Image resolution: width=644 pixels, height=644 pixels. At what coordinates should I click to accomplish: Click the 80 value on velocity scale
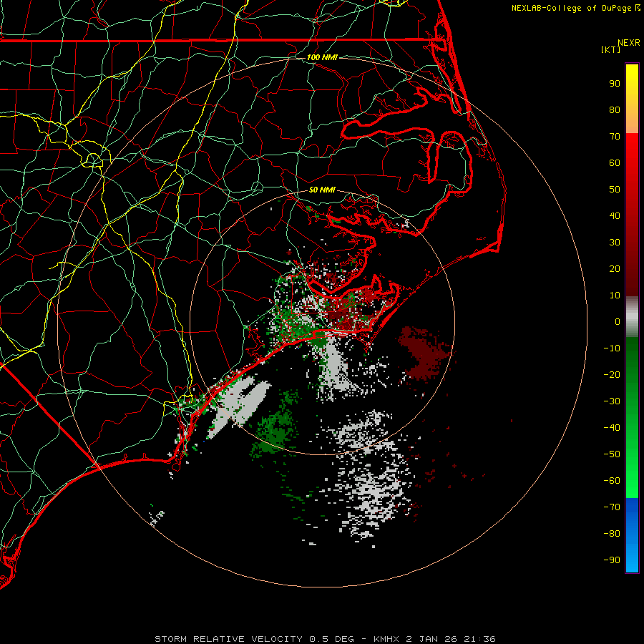point(615,109)
